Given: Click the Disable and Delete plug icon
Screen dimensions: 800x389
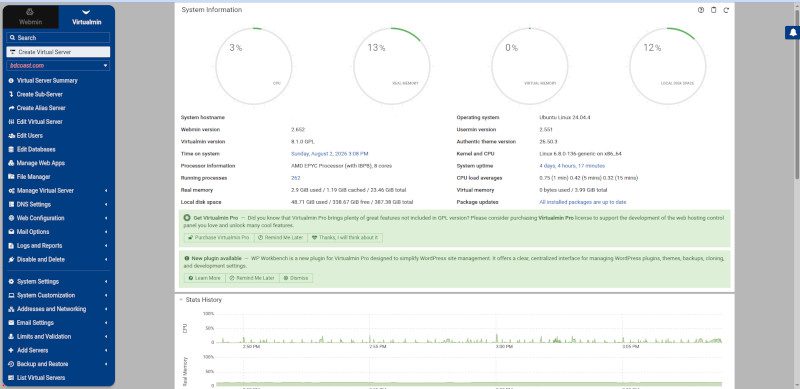Looking at the screenshot, I should (x=11, y=259).
